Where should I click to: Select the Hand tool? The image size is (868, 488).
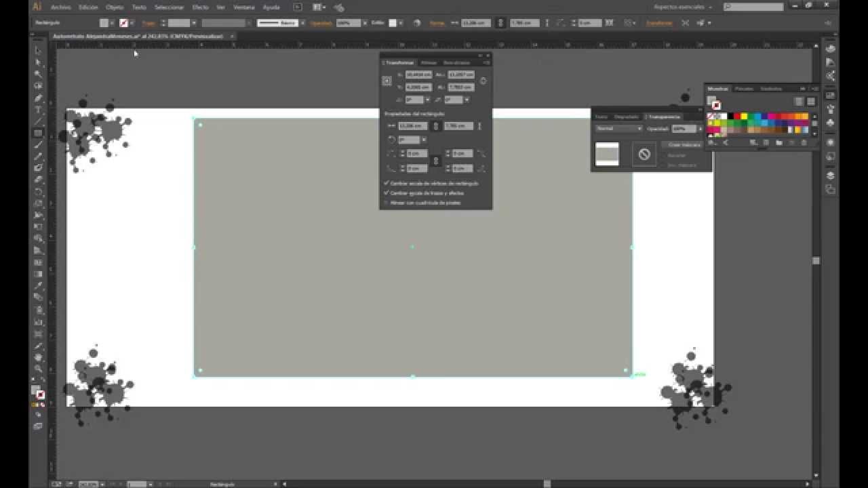click(38, 357)
